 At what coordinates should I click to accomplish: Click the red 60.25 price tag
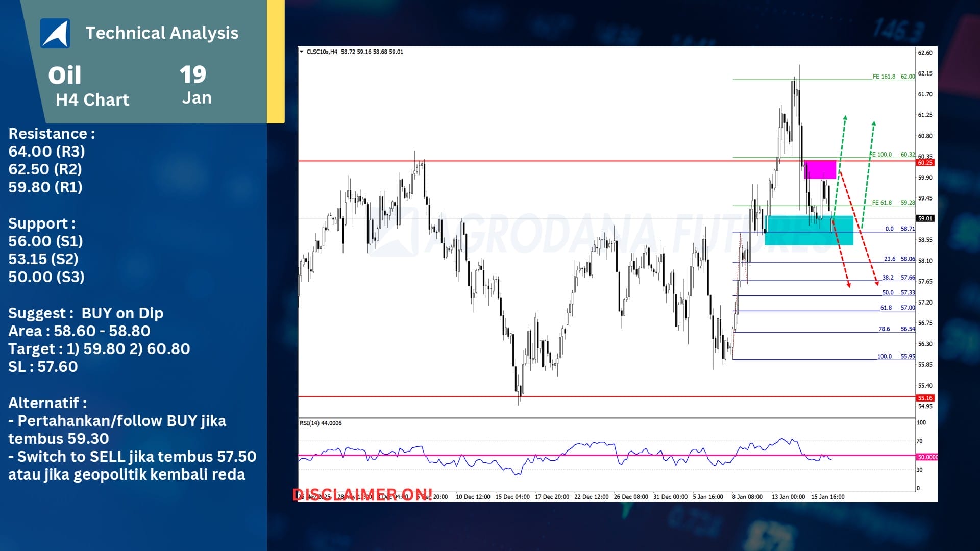(925, 163)
